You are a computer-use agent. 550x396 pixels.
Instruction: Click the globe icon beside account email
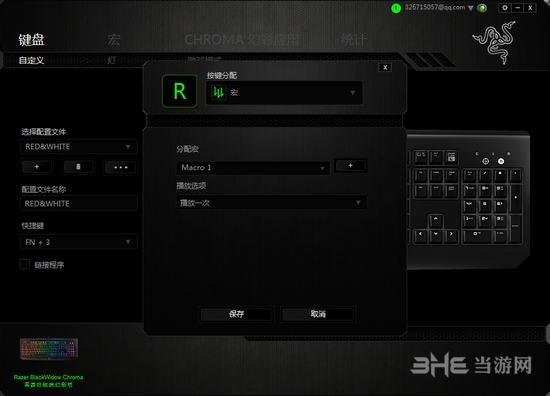[482, 8]
